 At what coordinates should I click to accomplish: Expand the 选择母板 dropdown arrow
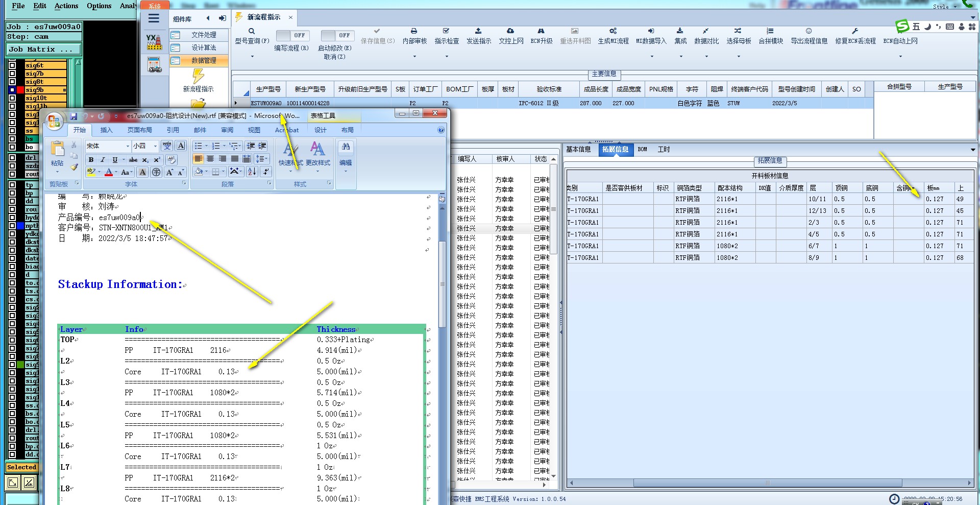pos(739,56)
